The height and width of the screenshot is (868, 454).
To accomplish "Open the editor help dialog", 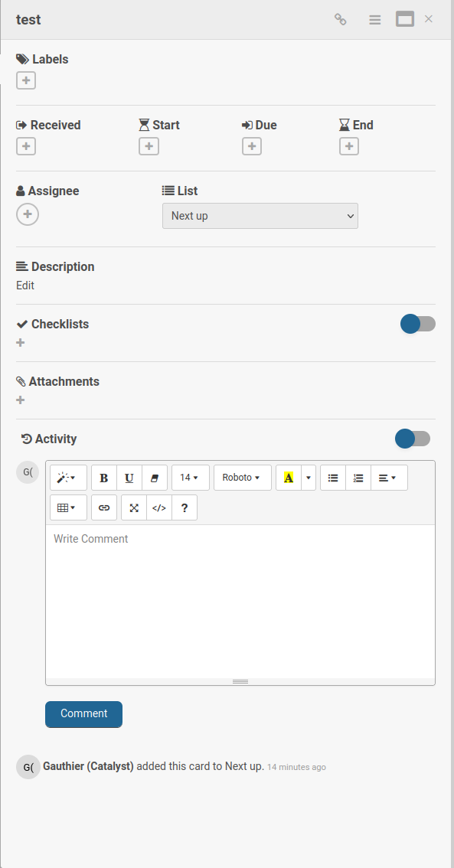I will point(185,507).
